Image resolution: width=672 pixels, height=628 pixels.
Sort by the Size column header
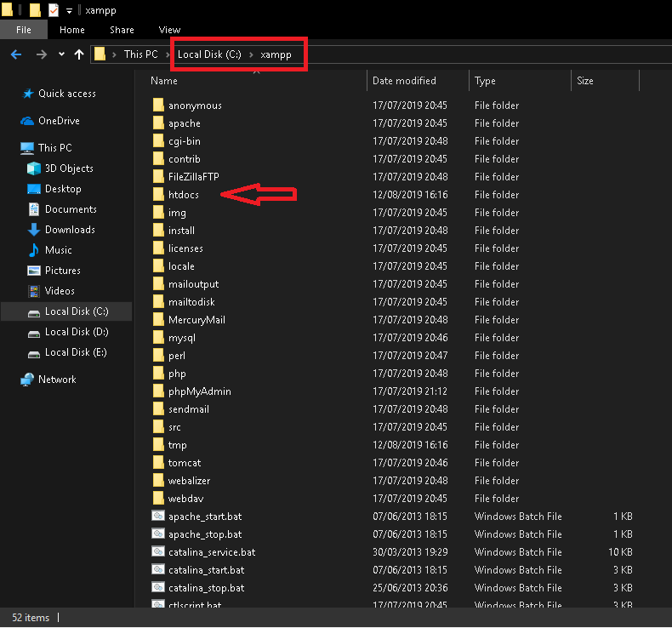(585, 81)
